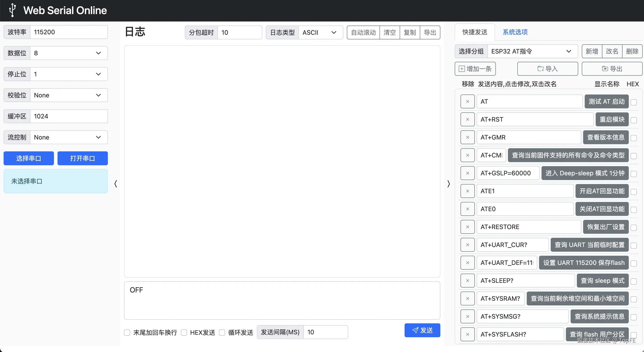This screenshot has height=352, width=644.
Task: Select the 快捷发送 tab
Action: (475, 32)
